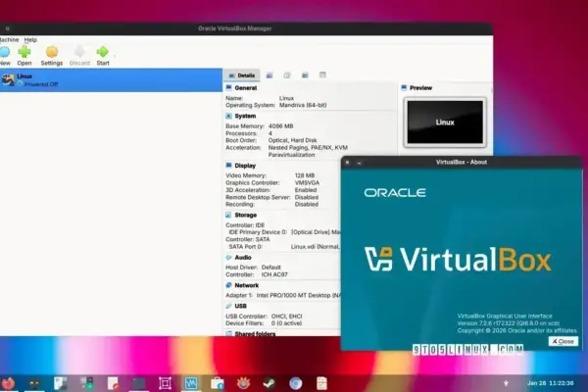Click the Storage section icon
The image size is (588, 392).
pos(228,215)
